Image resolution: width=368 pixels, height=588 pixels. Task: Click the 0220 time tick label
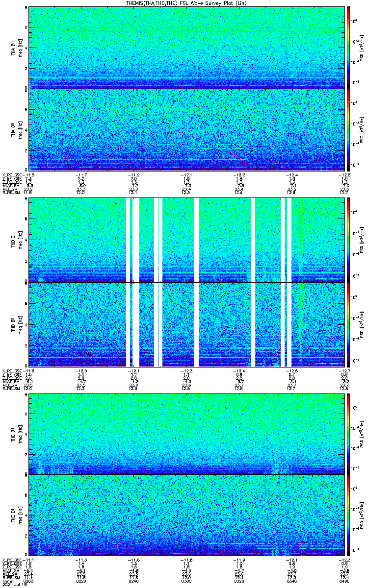(81, 581)
